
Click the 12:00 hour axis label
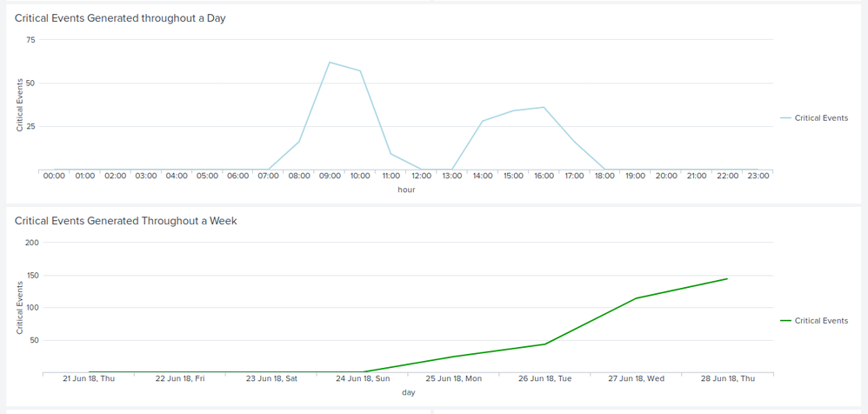click(x=421, y=176)
